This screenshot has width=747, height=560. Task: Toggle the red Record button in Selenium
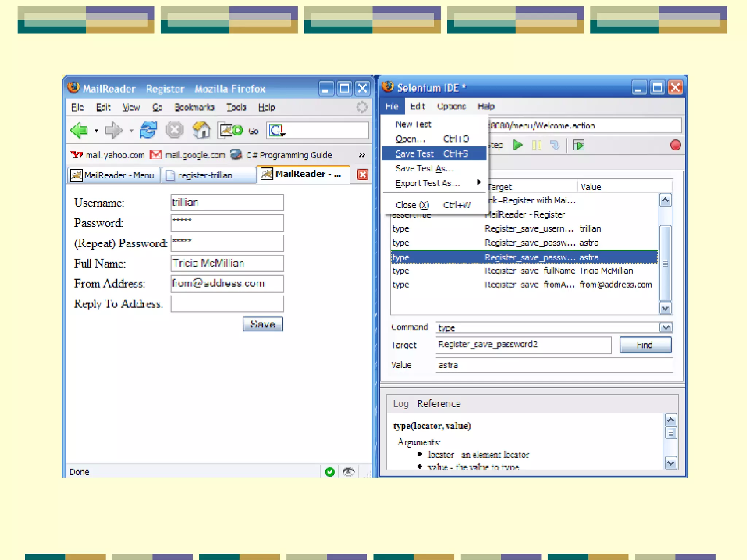point(675,145)
